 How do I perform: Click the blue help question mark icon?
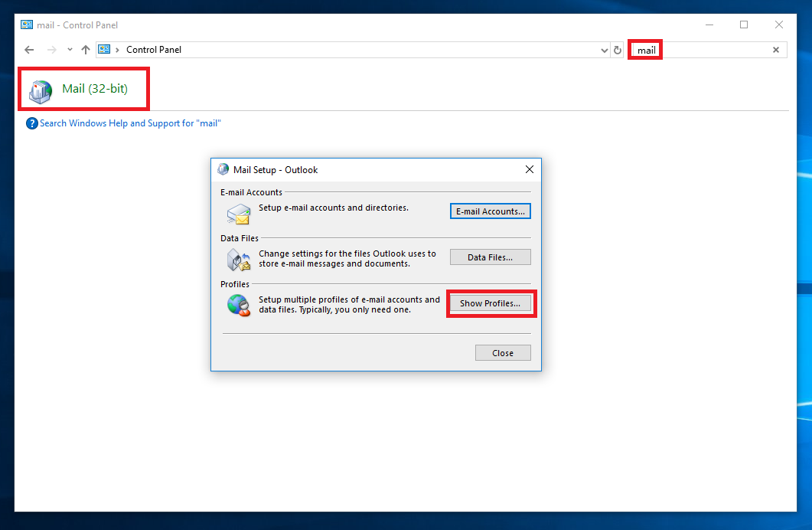coord(32,123)
